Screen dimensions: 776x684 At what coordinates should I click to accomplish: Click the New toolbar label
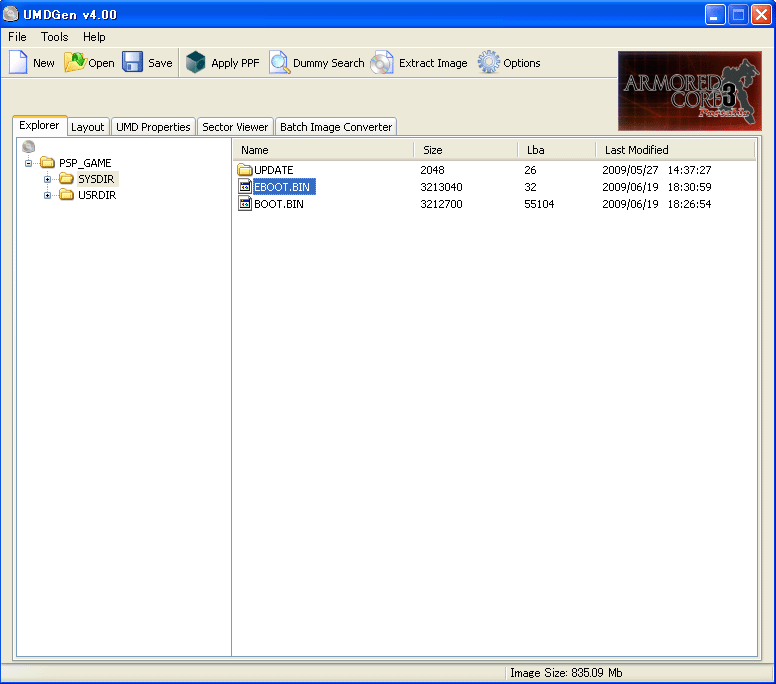(44, 63)
